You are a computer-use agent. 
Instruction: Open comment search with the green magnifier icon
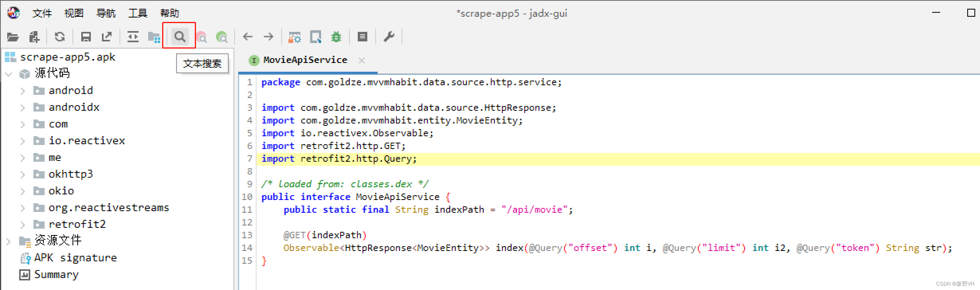click(x=221, y=37)
